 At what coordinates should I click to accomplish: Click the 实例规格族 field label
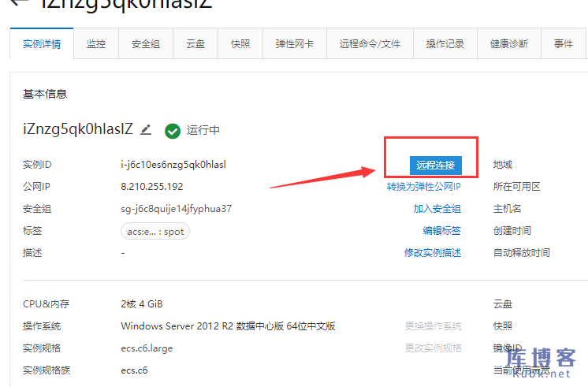tap(47, 370)
